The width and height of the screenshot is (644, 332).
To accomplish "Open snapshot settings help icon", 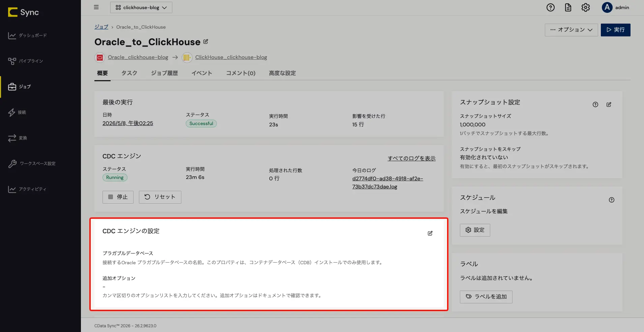I will coord(595,104).
